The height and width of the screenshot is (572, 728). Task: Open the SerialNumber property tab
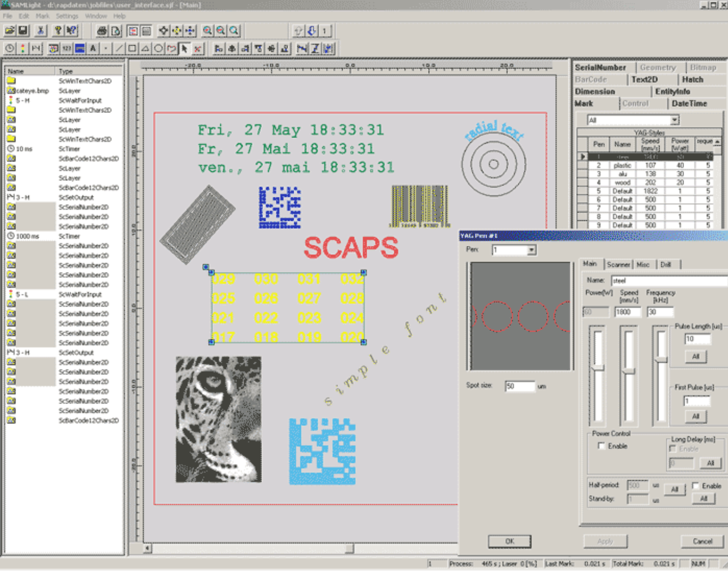(600, 67)
